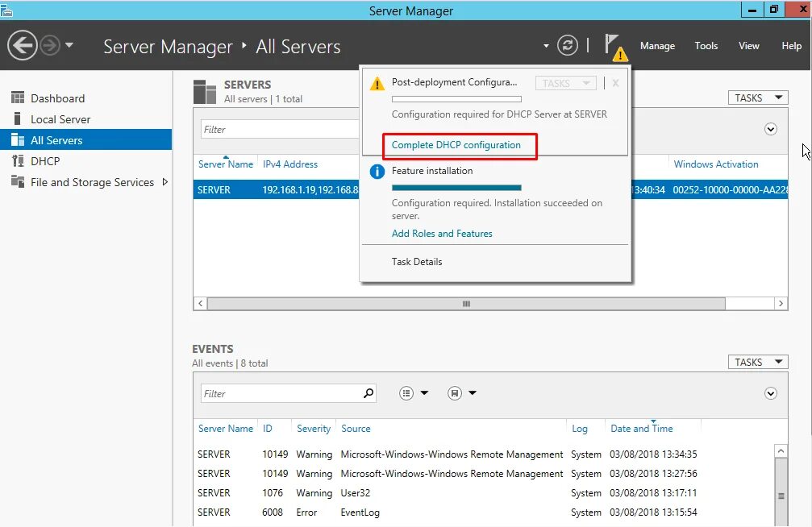This screenshot has width=812, height=527.
Task: Select Dashboard in the sidebar
Action: point(86,98)
